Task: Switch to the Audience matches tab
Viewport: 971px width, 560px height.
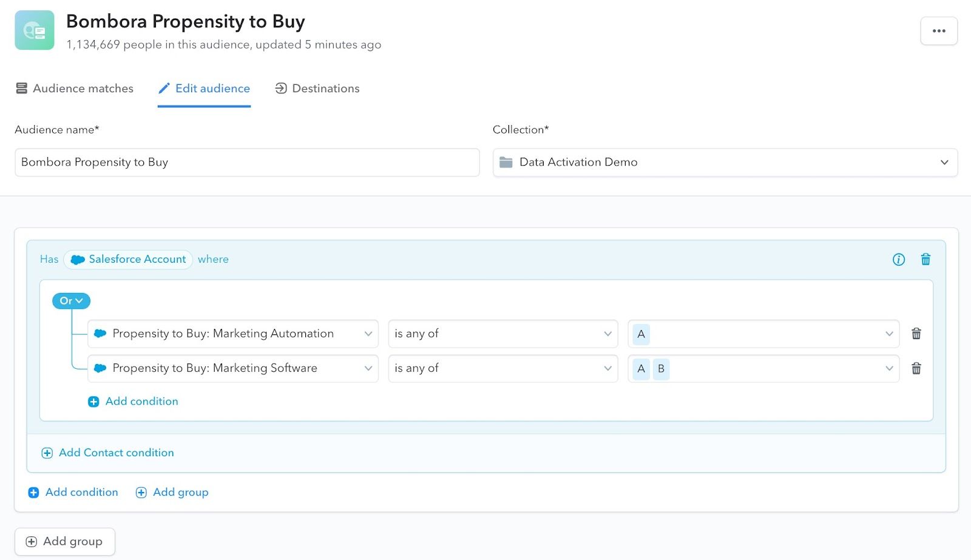Action: [x=75, y=89]
